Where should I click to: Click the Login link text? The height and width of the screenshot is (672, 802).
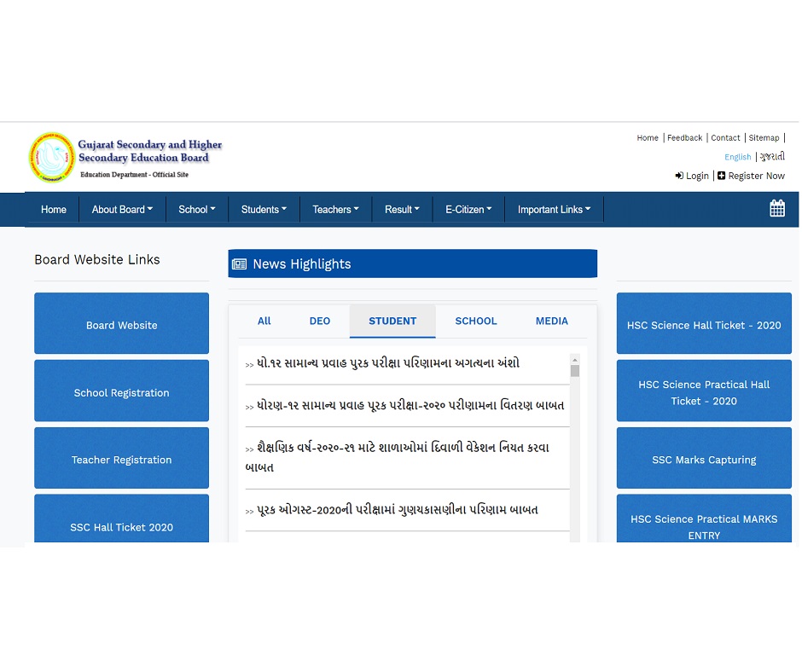click(x=697, y=176)
